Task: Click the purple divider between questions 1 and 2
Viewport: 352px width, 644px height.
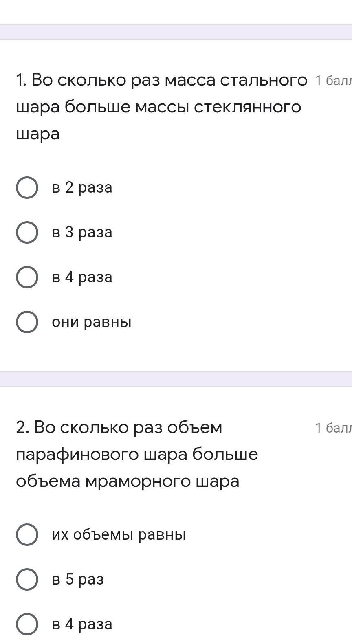Action: point(176,379)
